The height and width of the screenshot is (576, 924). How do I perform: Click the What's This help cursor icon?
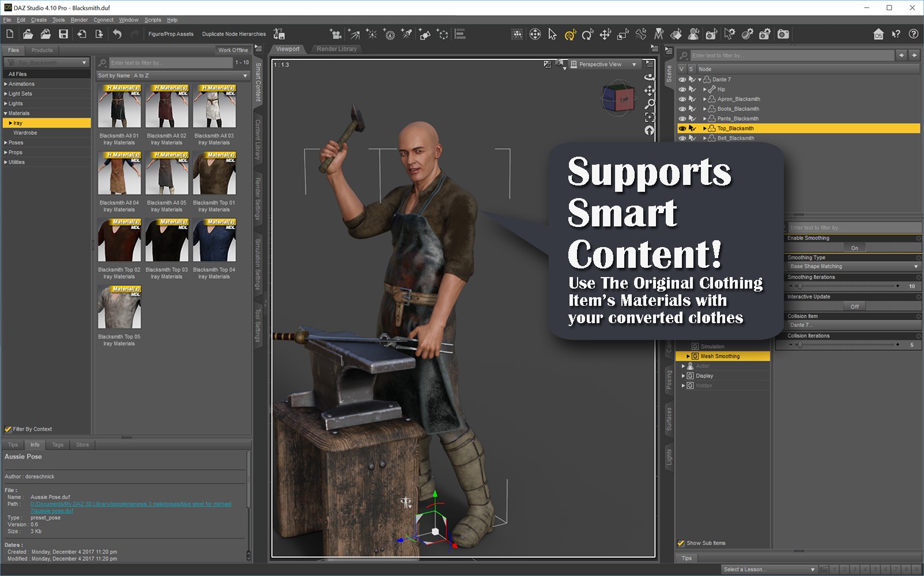pos(896,34)
